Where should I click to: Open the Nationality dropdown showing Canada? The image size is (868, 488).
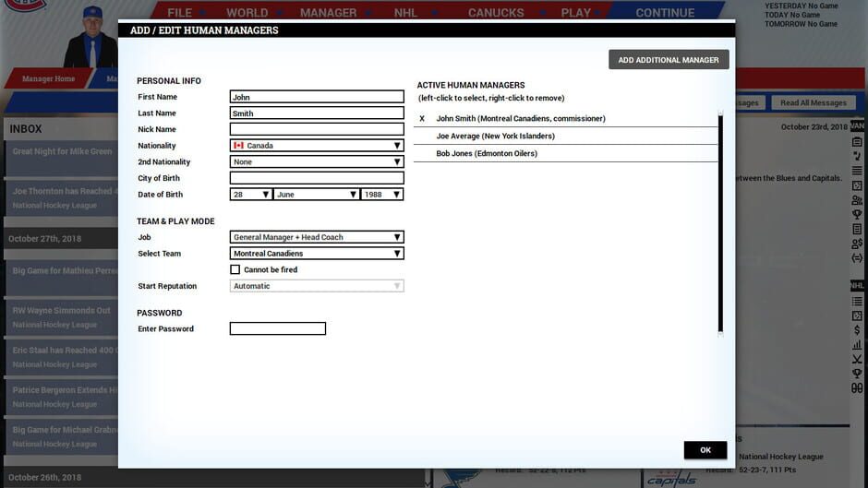click(x=317, y=146)
